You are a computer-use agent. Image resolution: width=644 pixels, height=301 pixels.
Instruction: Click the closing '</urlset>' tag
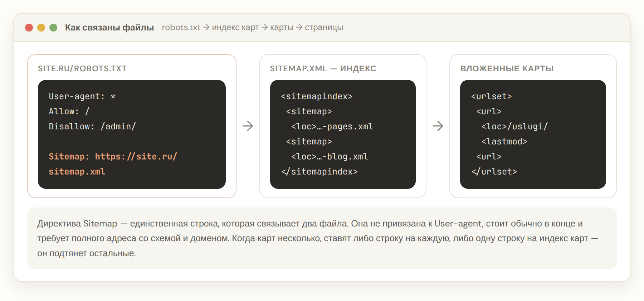[x=494, y=172]
